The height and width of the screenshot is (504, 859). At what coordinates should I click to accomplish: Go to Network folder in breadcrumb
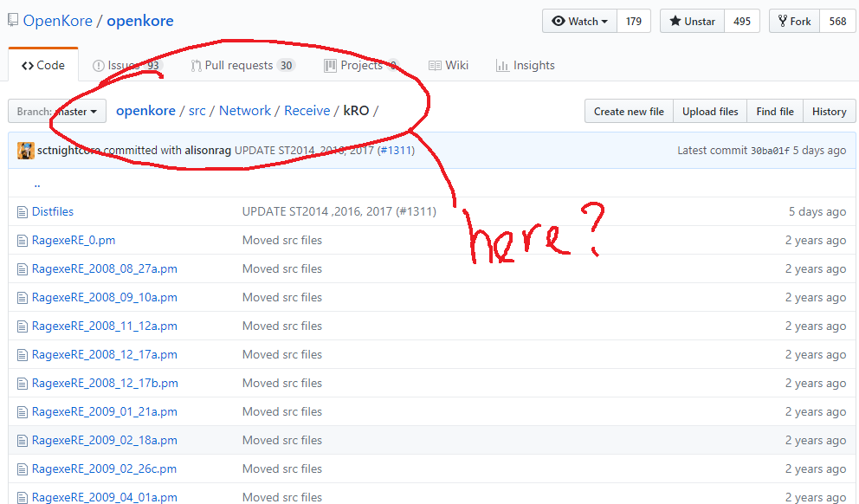coord(245,111)
